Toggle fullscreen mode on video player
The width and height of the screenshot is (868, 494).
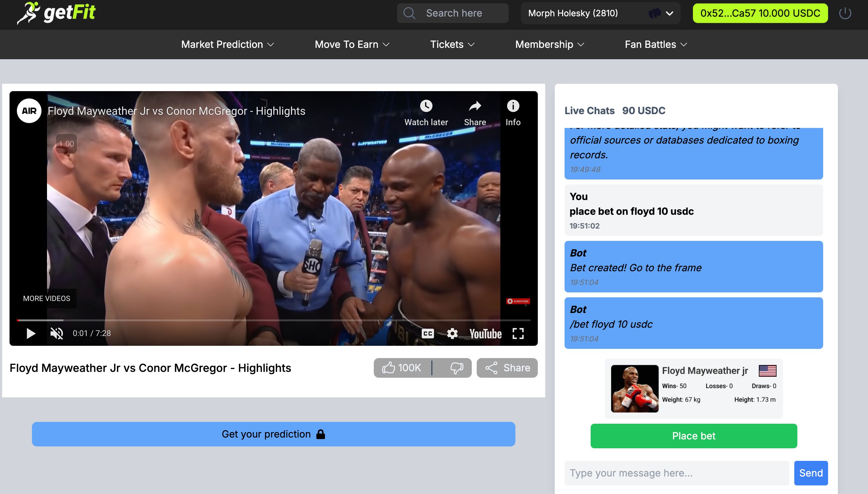pos(518,333)
